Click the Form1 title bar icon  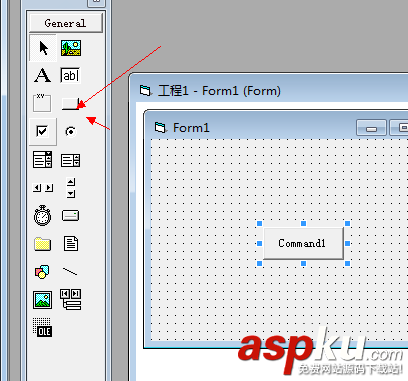point(160,127)
